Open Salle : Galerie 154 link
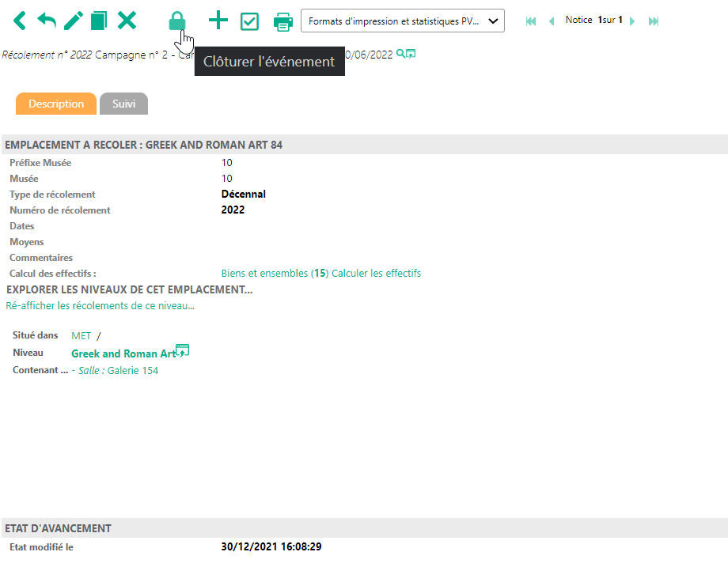728x567 pixels. tap(118, 370)
